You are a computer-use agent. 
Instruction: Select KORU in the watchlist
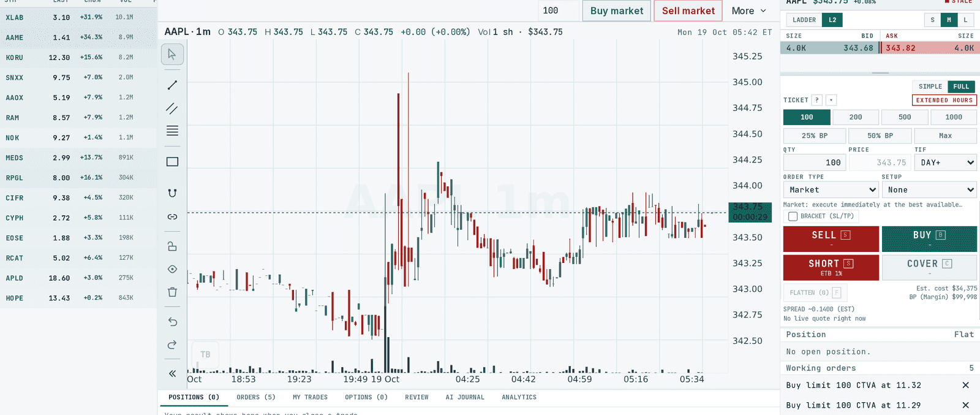pos(78,58)
